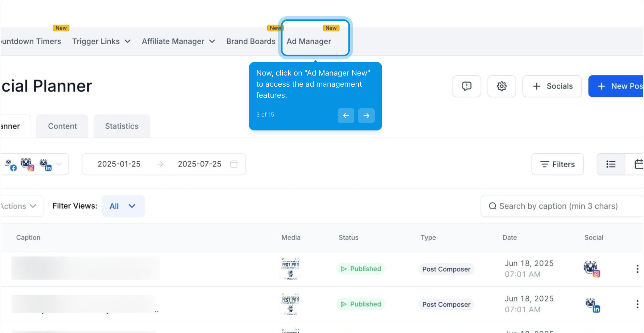Click the Date column header
Screen dimensions: 644x333
tap(510, 237)
